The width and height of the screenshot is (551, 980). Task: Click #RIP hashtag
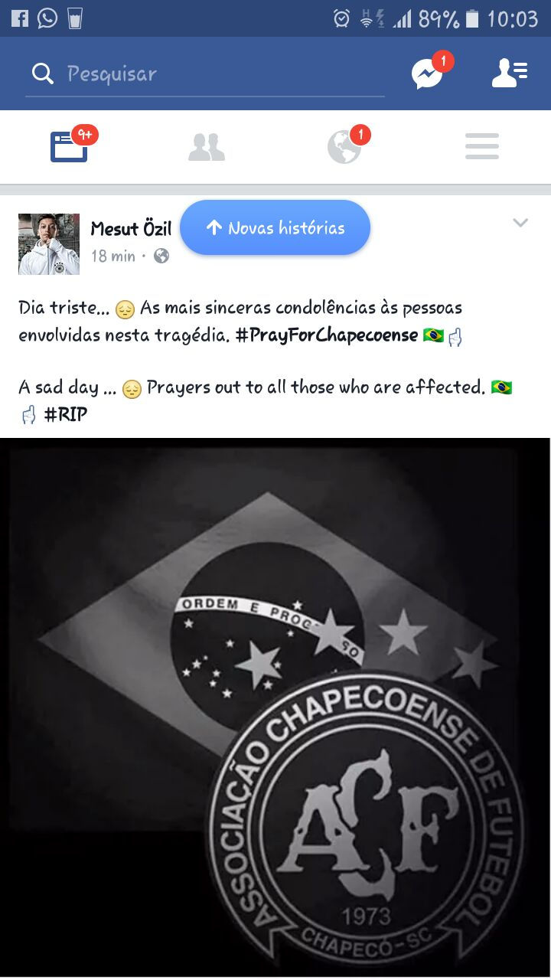pyautogui.click(x=66, y=415)
